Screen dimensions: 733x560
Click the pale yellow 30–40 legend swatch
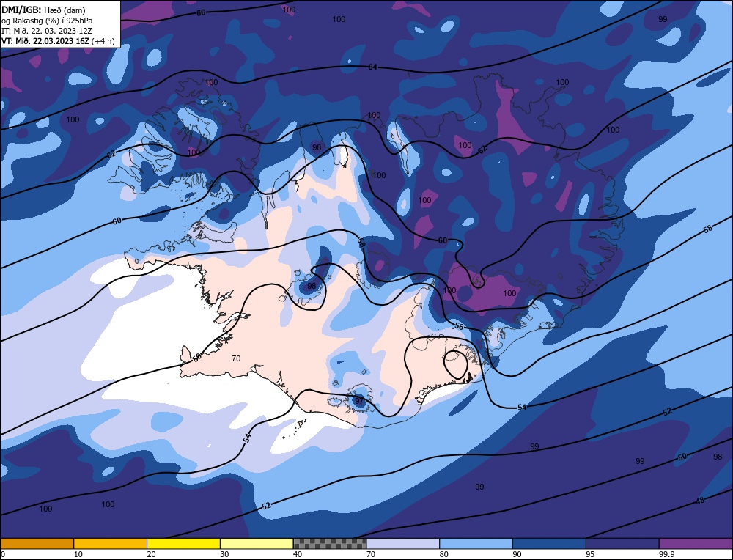pyautogui.click(x=257, y=543)
